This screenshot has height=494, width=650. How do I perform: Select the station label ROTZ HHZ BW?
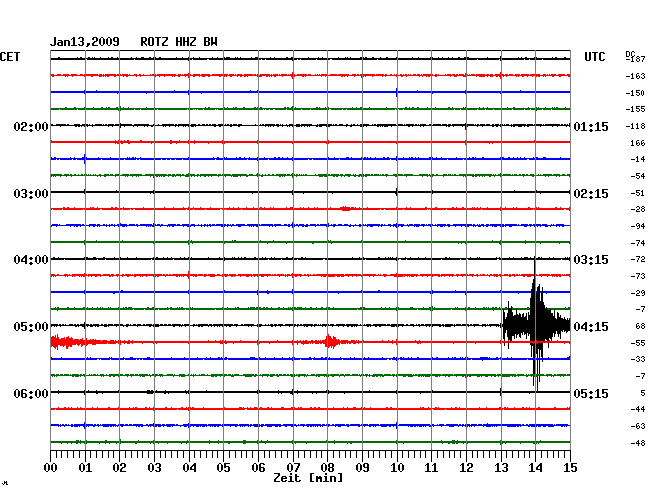tap(179, 42)
